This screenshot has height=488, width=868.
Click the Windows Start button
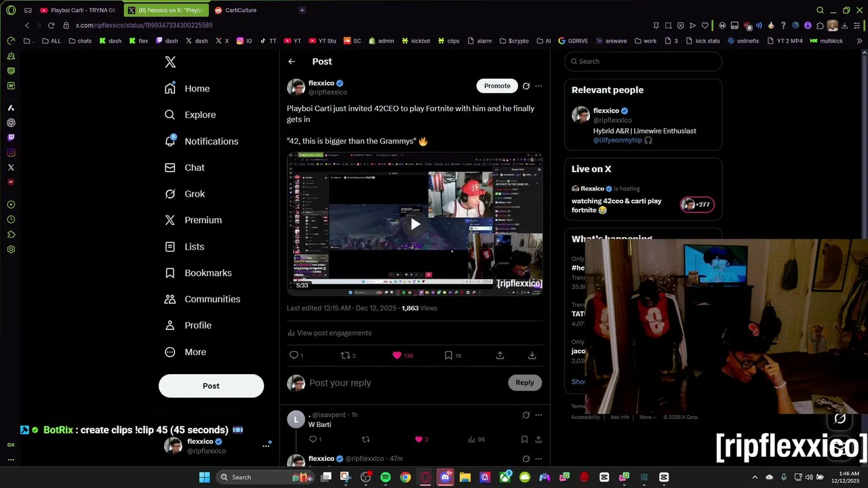click(204, 477)
